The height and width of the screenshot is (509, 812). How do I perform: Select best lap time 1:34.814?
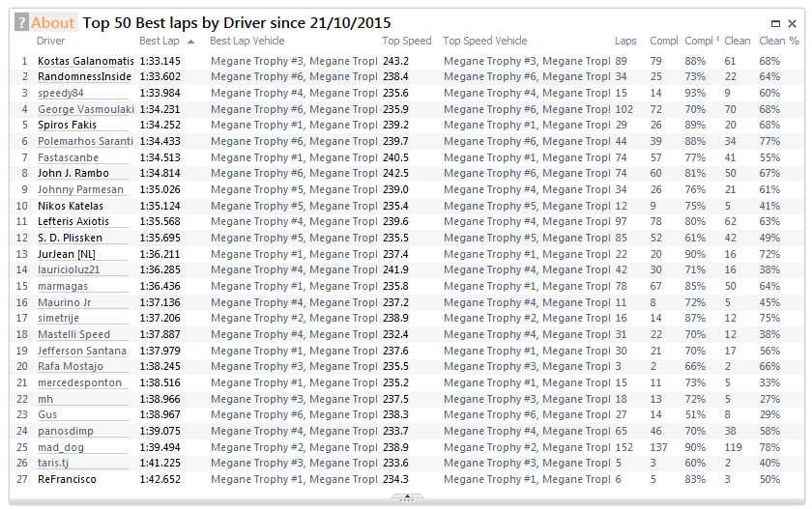point(160,173)
